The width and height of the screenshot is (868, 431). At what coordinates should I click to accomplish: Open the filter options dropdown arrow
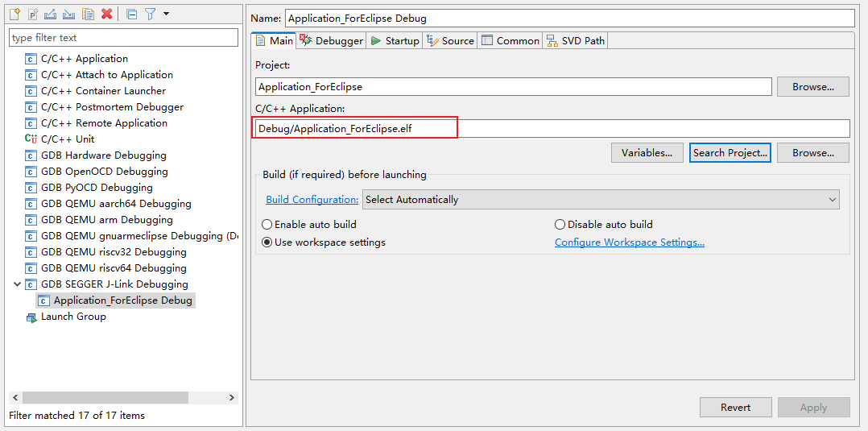coord(166,14)
